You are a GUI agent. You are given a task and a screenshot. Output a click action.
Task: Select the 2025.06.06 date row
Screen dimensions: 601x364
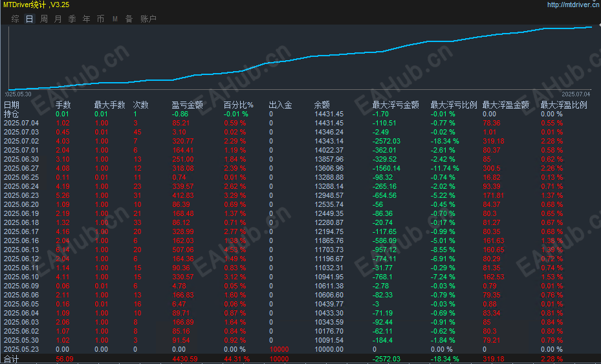pyautogui.click(x=21, y=295)
